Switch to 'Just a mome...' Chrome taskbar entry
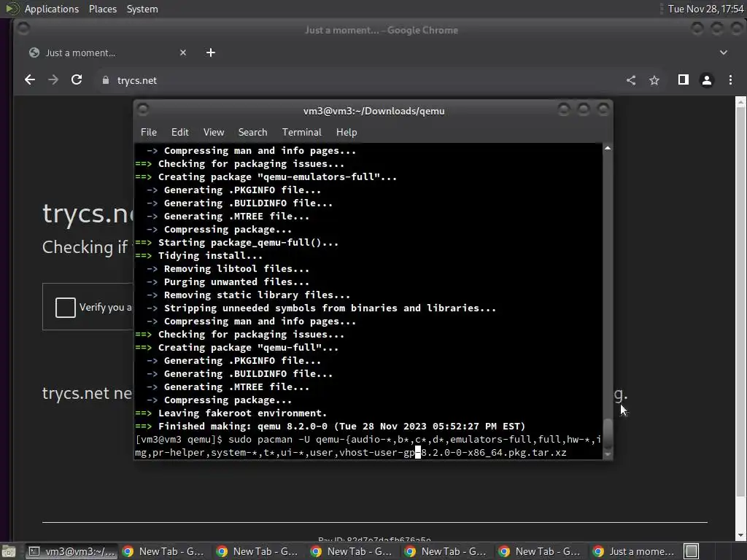Screen dimensions: 747x560 click(635, 551)
